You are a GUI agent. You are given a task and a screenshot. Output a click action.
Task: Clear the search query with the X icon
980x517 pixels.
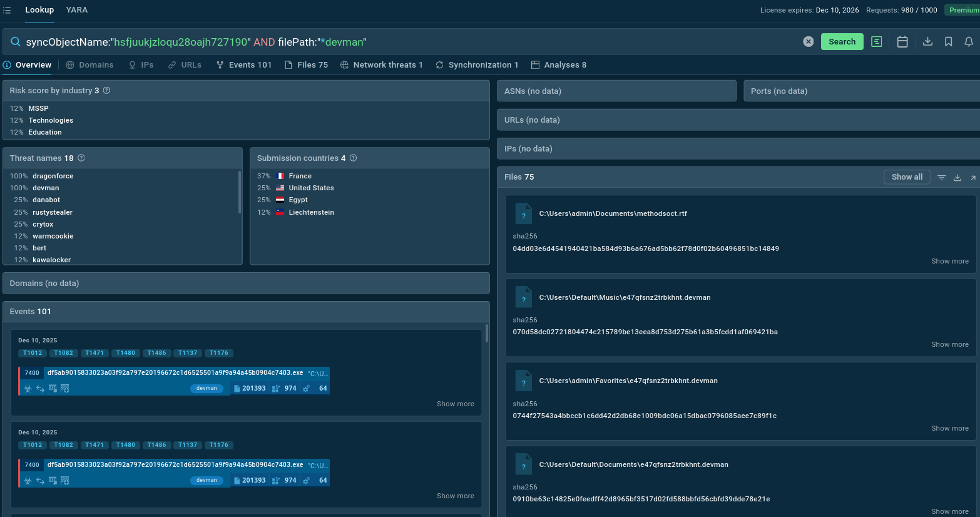tap(809, 42)
